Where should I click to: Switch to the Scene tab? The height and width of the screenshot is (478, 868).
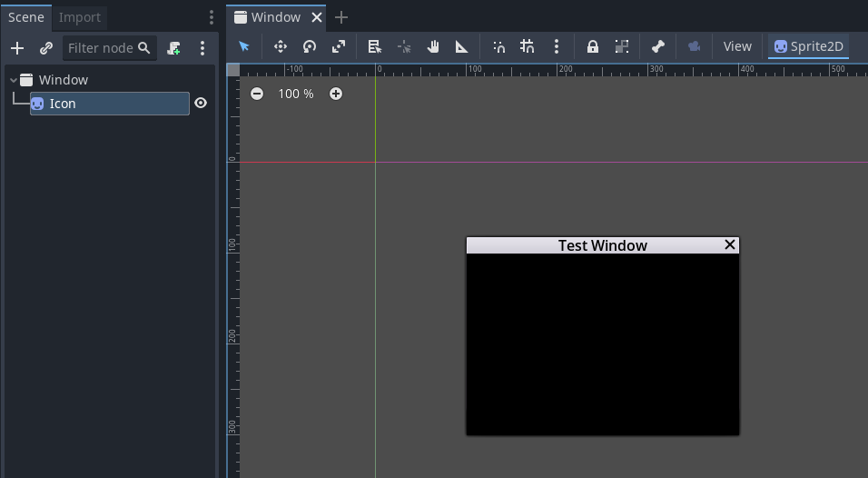click(26, 17)
